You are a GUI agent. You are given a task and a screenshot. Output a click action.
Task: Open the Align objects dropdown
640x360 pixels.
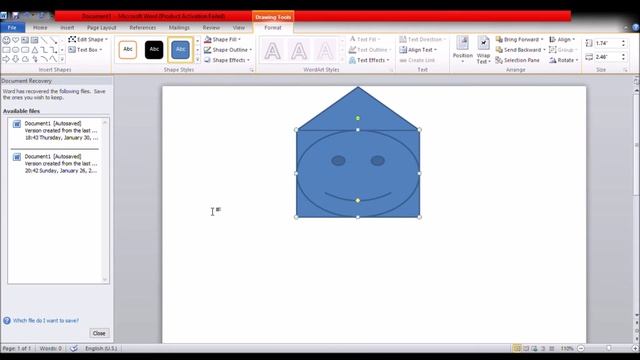[x=562, y=40]
